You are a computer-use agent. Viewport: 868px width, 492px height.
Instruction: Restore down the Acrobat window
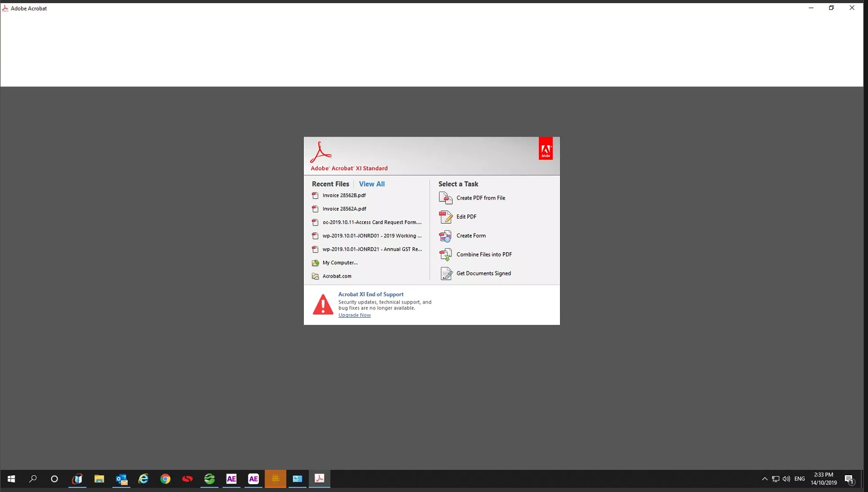coord(831,8)
